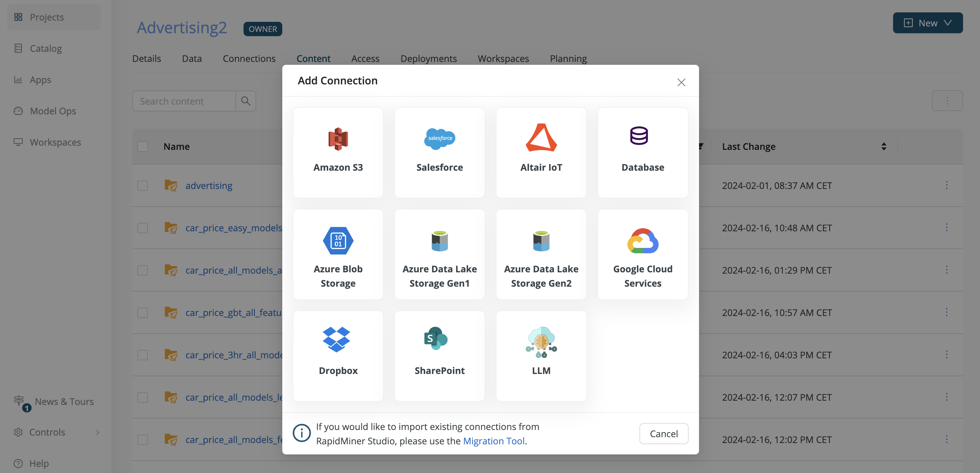980x473 pixels.
Task: Close the Add Connection dialog
Action: (x=681, y=82)
